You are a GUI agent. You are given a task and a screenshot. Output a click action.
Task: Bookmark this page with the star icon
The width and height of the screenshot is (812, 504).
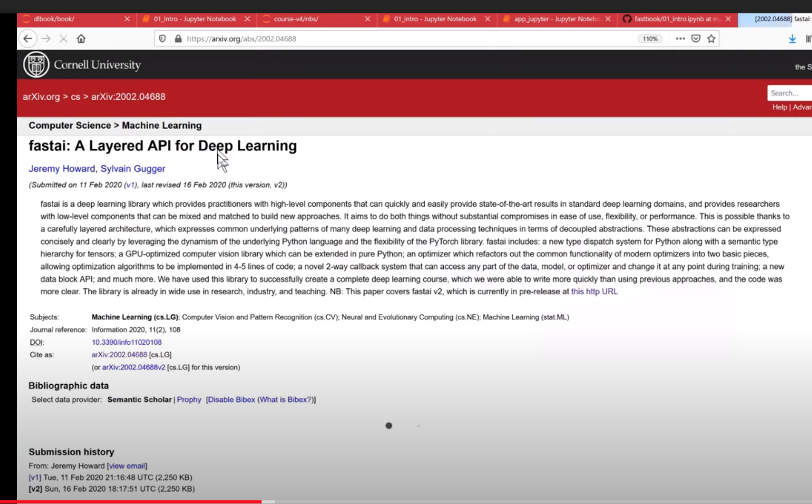pyautogui.click(x=711, y=39)
